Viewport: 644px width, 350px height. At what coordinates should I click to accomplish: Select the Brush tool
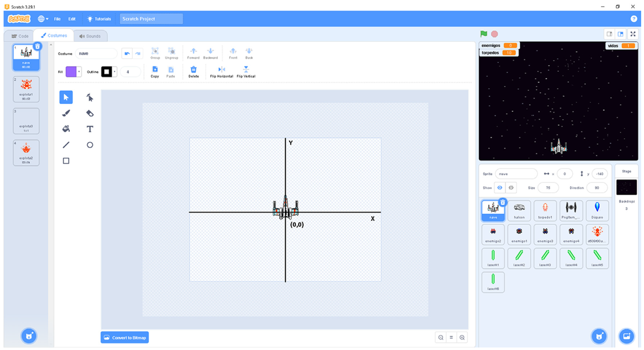(x=66, y=113)
